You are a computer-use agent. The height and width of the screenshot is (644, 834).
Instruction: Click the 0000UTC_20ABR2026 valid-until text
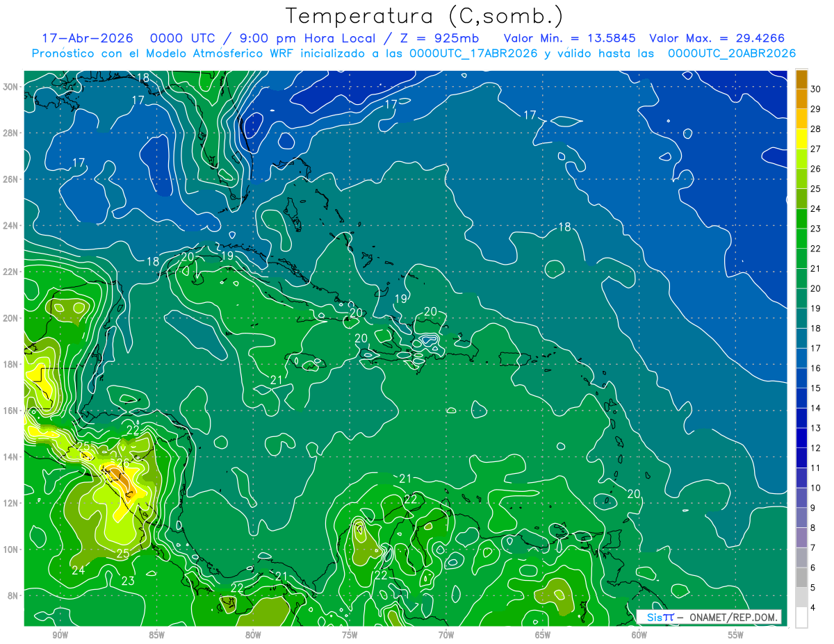(x=732, y=53)
